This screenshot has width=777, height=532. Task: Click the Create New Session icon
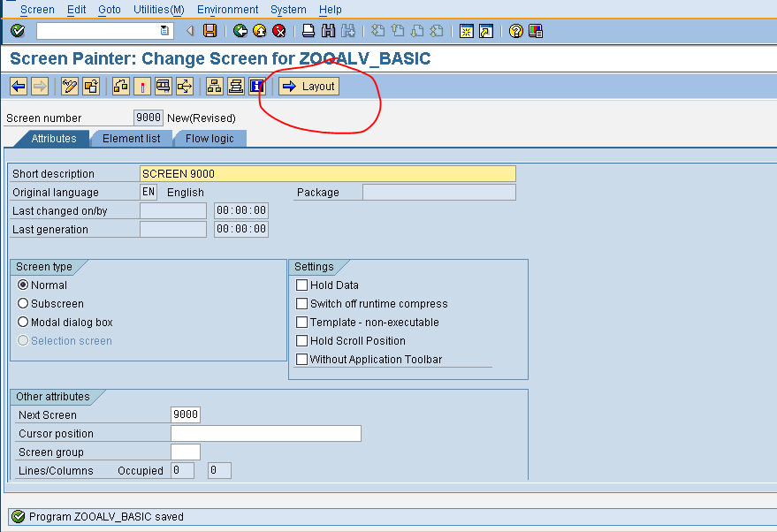click(x=466, y=30)
